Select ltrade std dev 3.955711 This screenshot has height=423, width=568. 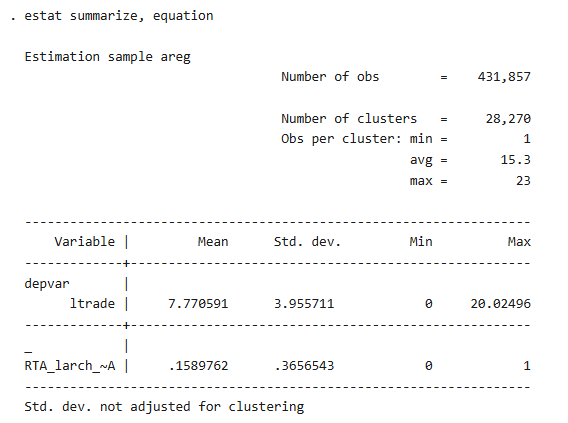pyautogui.click(x=304, y=303)
